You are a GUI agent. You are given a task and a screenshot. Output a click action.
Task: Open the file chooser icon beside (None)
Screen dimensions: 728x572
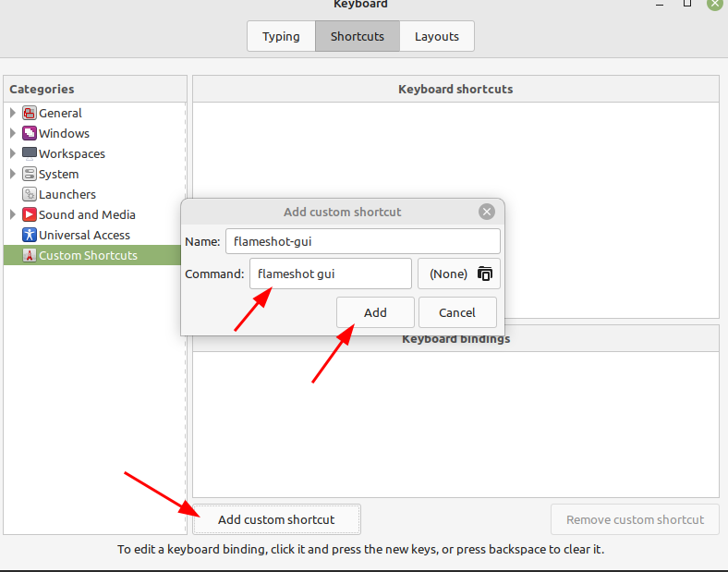485,274
